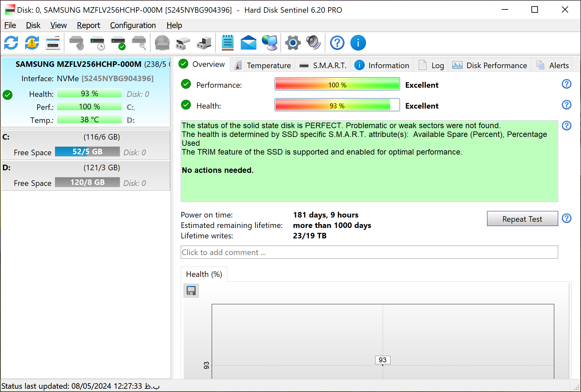
Task: Select the Health (%) chart tab
Action: coord(204,274)
